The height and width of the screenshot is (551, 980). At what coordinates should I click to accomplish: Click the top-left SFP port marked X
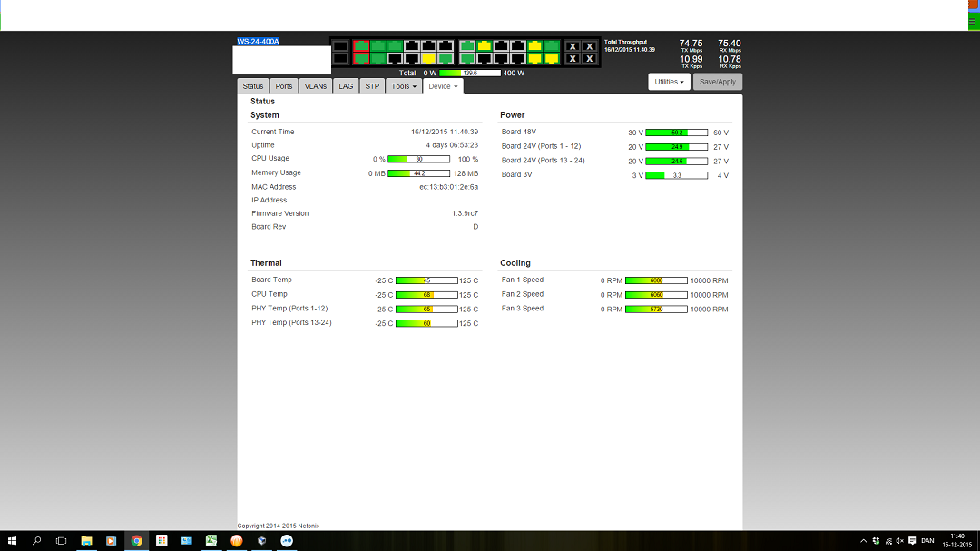(x=573, y=46)
